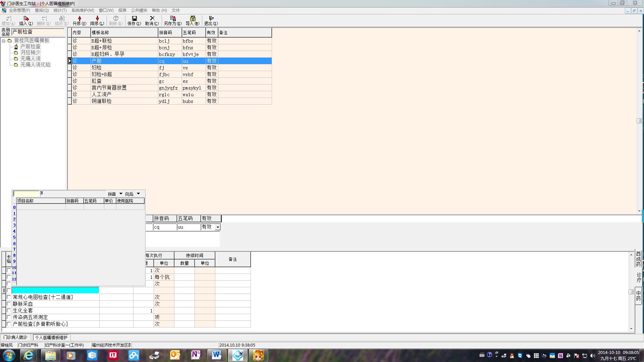Click the template list vertical scrollbar thumb

[x=639, y=121]
